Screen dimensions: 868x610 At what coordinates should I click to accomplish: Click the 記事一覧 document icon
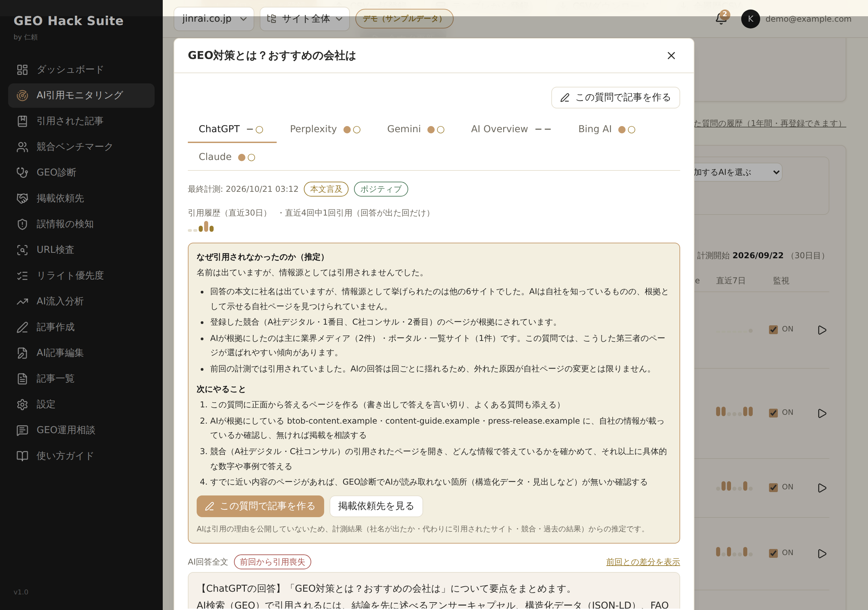(x=22, y=378)
